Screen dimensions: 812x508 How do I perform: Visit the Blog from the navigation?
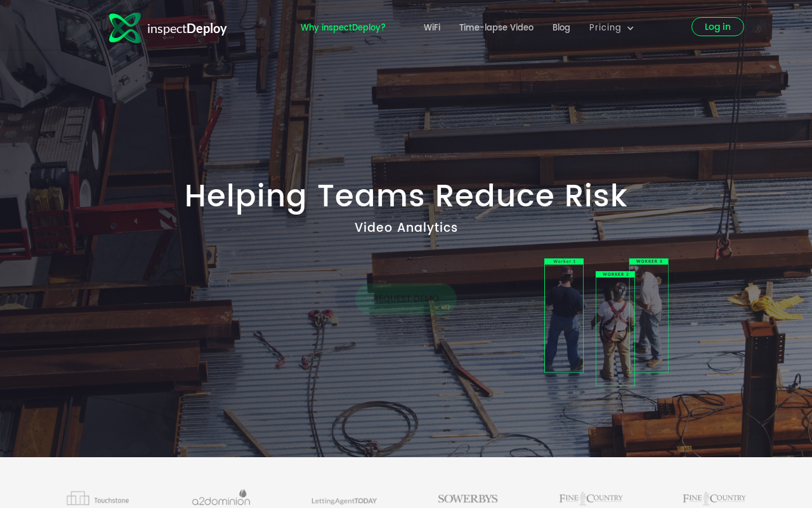point(561,27)
